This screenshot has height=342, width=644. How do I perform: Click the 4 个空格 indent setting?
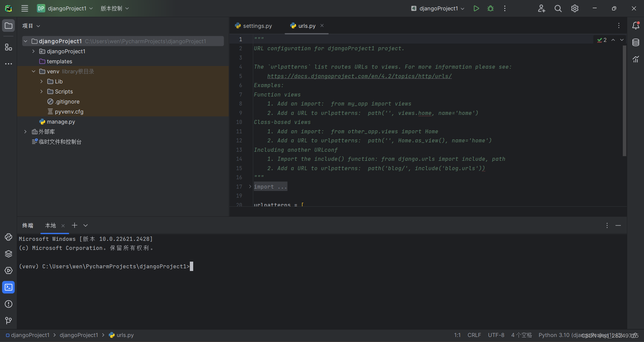[x=522, y=335]
